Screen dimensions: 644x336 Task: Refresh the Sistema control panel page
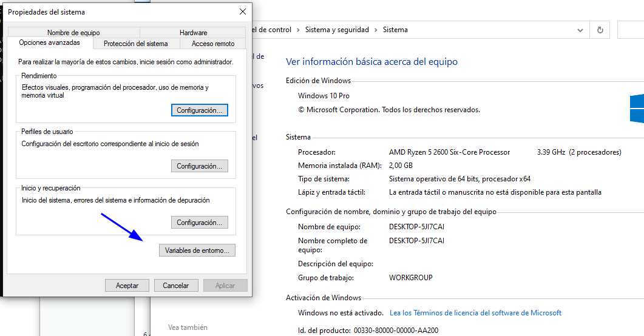pyautogui.click(x=600, y=30)
